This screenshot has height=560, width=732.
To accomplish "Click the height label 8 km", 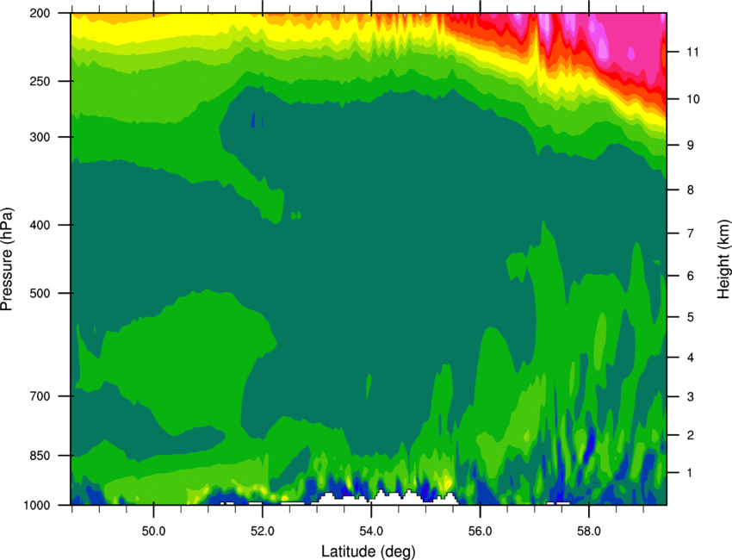I will click(x=691, y=190).
